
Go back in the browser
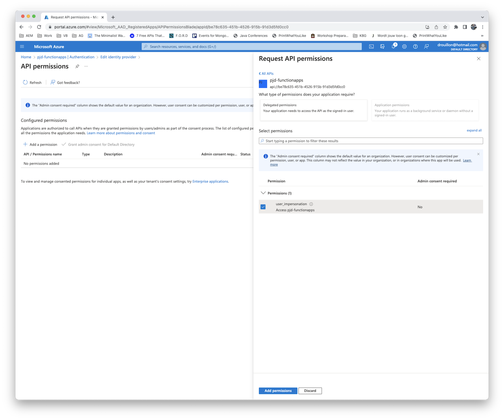[x=22, y=27]
